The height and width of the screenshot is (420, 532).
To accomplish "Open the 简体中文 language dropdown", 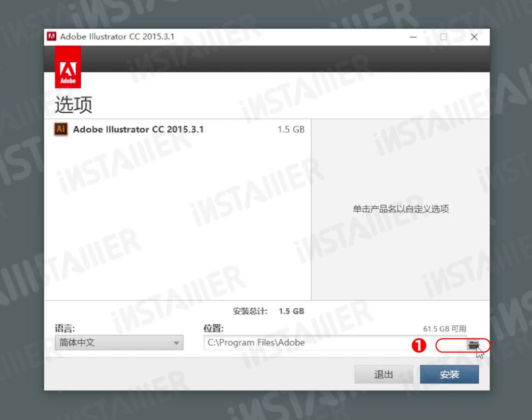I will tap(119, 343).
